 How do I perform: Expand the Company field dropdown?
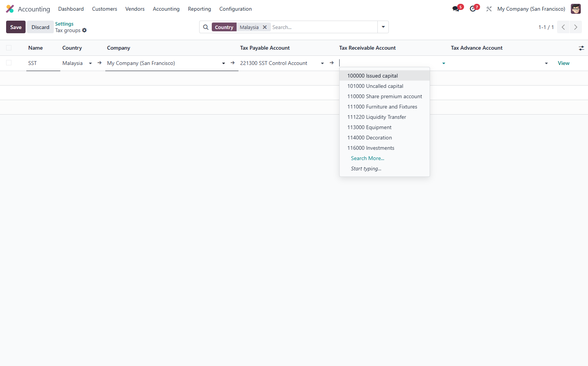click(x=224, y=63)
